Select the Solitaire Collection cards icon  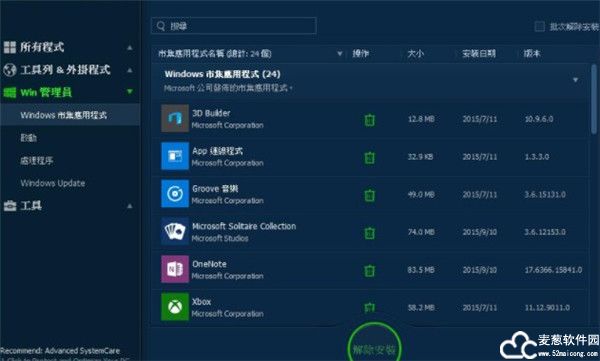click(175, 231)
